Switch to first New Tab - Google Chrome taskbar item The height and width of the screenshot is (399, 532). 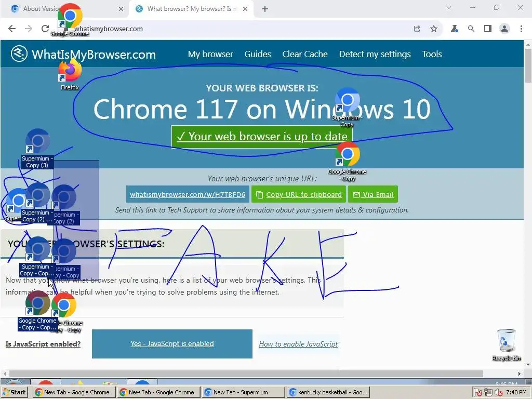click(x=74, y=392)
